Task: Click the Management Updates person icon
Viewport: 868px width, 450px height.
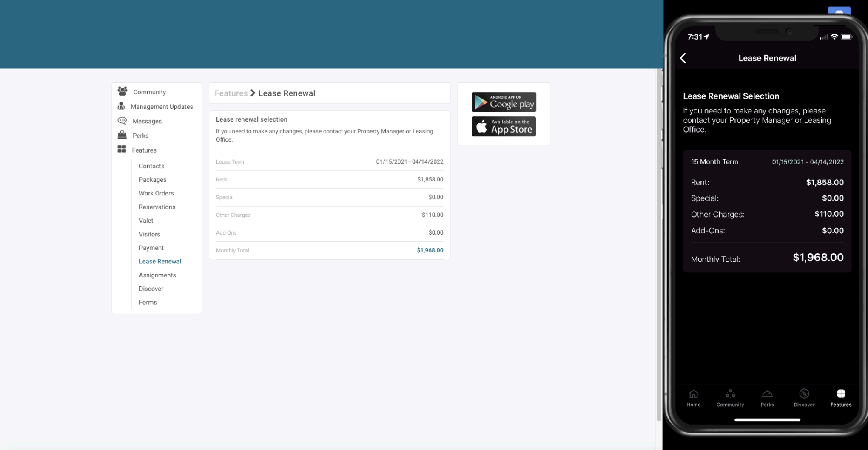Action: click(x=121, y=106)
